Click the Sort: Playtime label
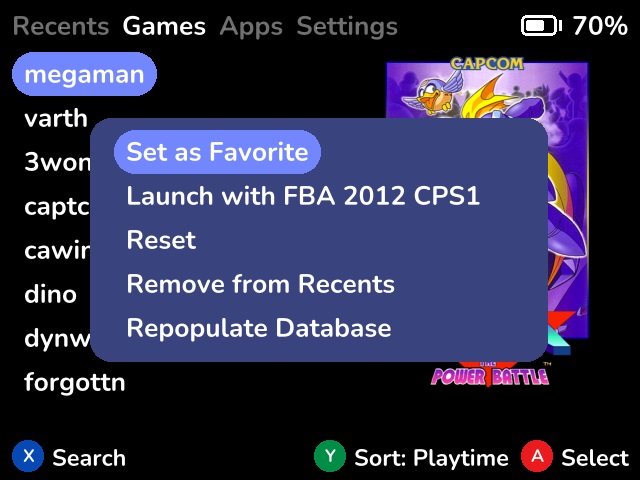Screen dimensions: 640x480 431,458
